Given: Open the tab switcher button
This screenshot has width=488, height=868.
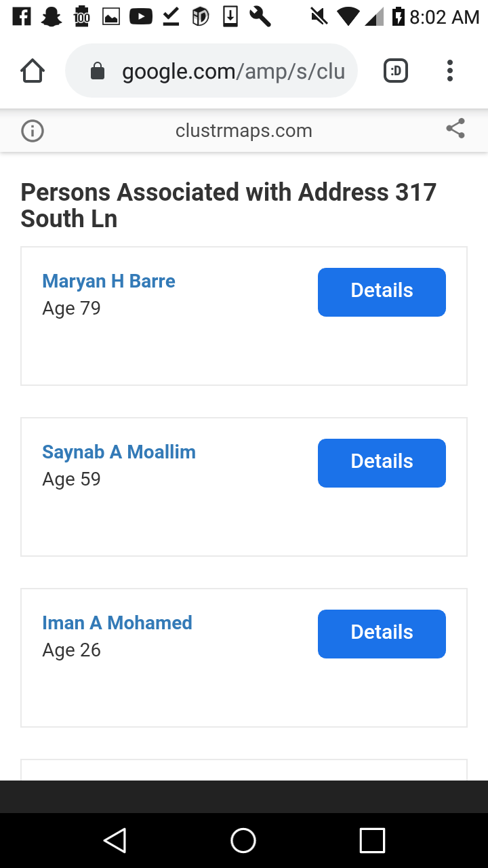Looking at the screenshot, I should pos(396,71).
